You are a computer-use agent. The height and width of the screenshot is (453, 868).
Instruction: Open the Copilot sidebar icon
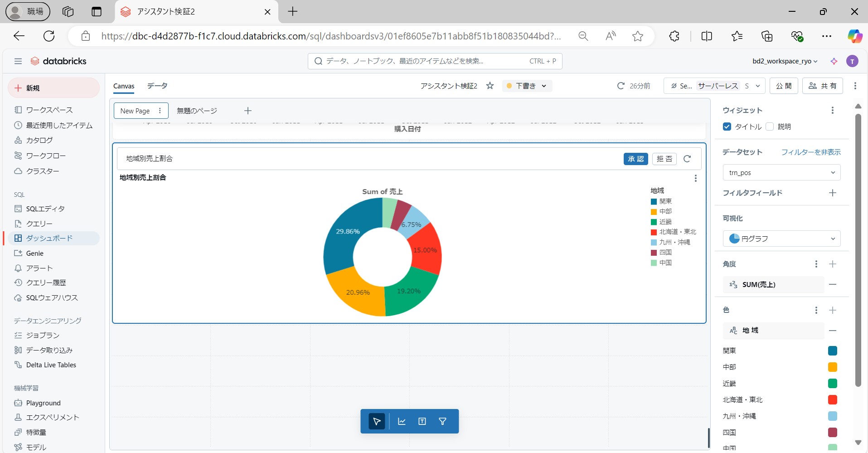pos(855,36)
